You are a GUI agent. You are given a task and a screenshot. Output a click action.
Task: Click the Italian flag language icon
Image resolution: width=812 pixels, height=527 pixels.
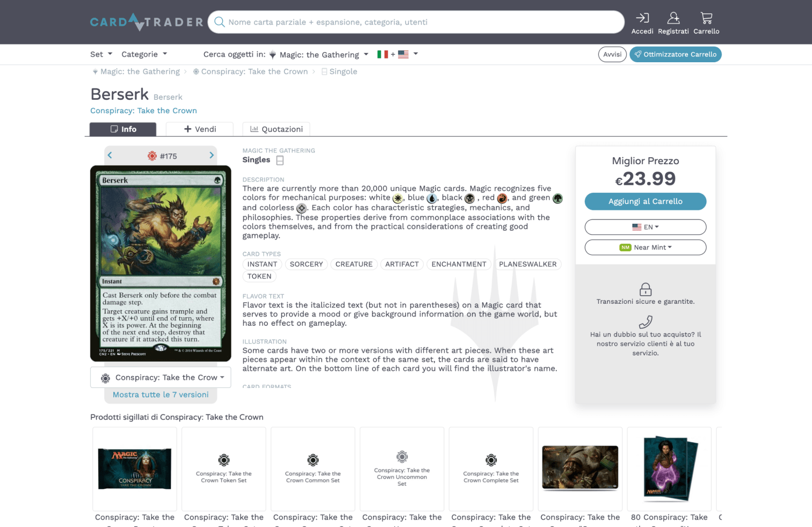[382, 54]
